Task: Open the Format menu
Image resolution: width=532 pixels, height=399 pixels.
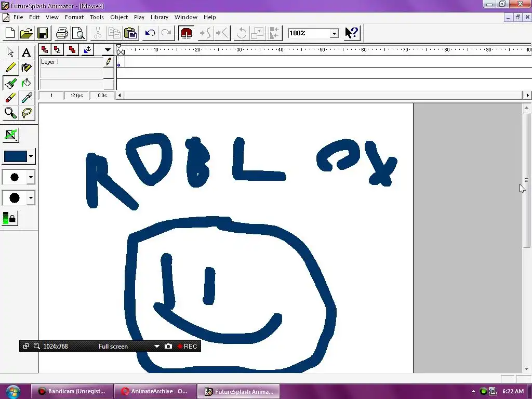Action: point(74,17)
